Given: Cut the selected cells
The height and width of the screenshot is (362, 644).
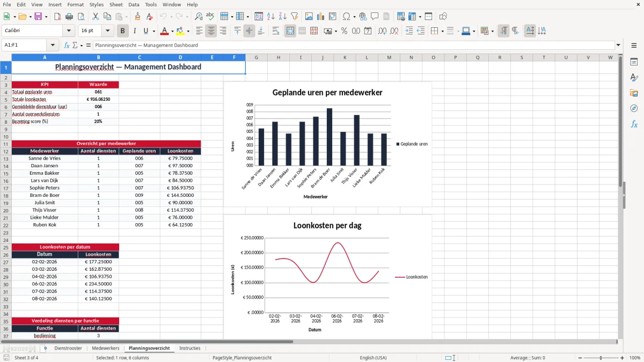Looking at the screenshot, I should click(x=95, y=17).
